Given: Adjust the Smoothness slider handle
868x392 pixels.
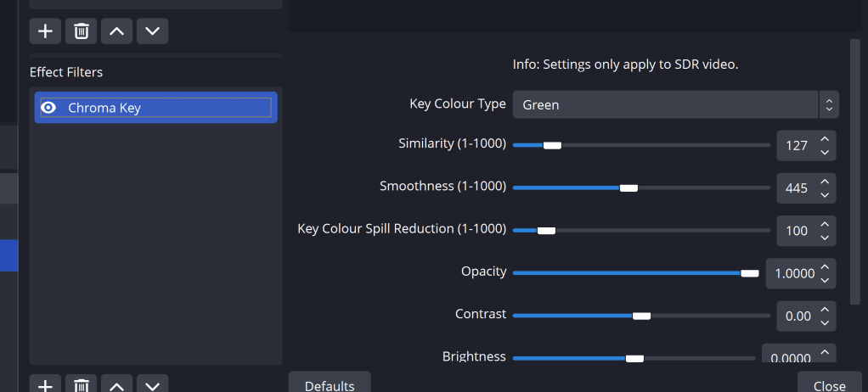Looking at the screenshot, I should pyautogui.click(x=628, y=188).
